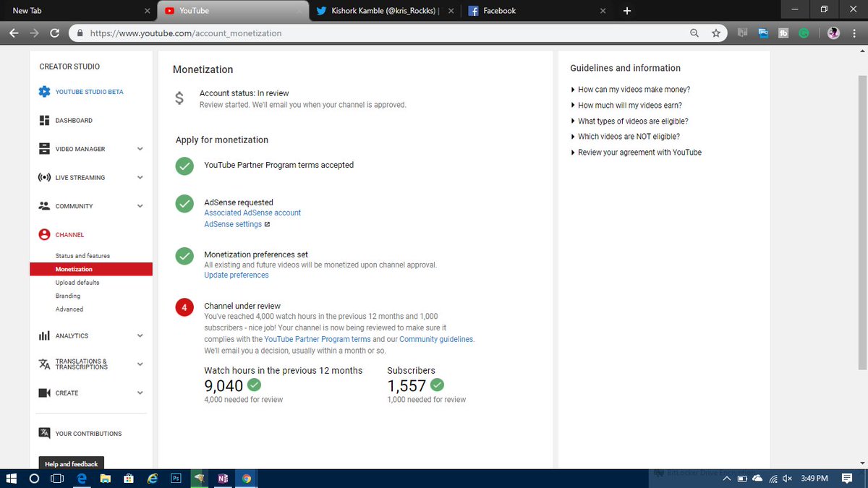This screenshot has height=488, width=868.
Task: Click the browser back arrow
Action: 14,33
